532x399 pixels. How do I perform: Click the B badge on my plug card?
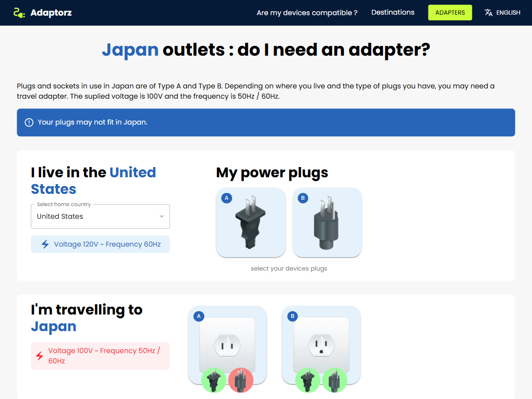click(x=303, y=198)
